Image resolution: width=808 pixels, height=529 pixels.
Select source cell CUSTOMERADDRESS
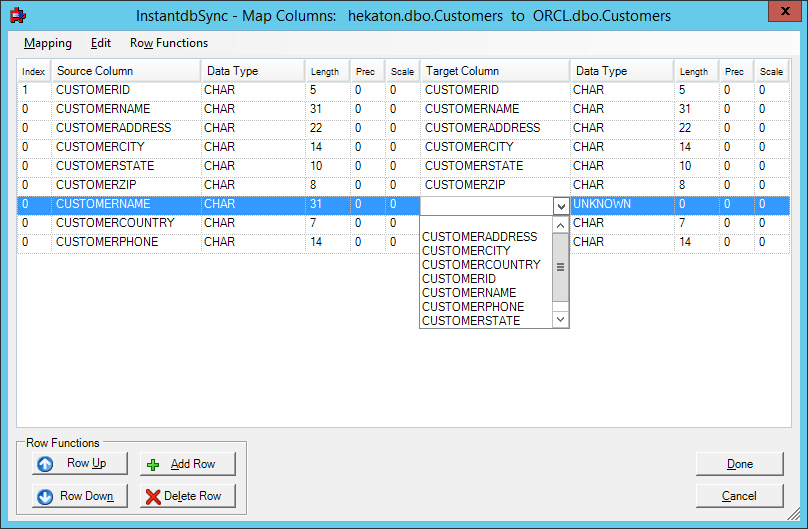pos(126,128)
